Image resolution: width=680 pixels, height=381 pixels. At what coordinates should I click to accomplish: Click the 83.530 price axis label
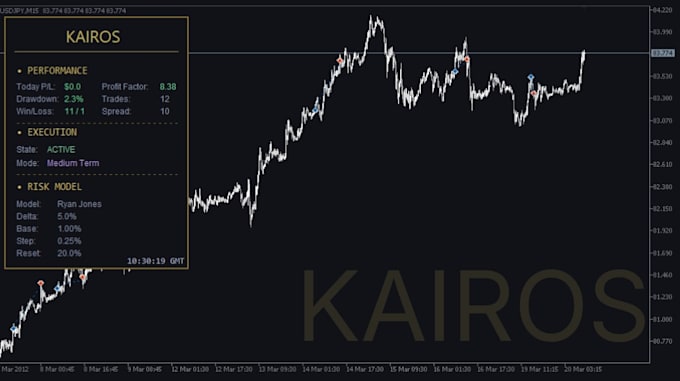[662, 76]
